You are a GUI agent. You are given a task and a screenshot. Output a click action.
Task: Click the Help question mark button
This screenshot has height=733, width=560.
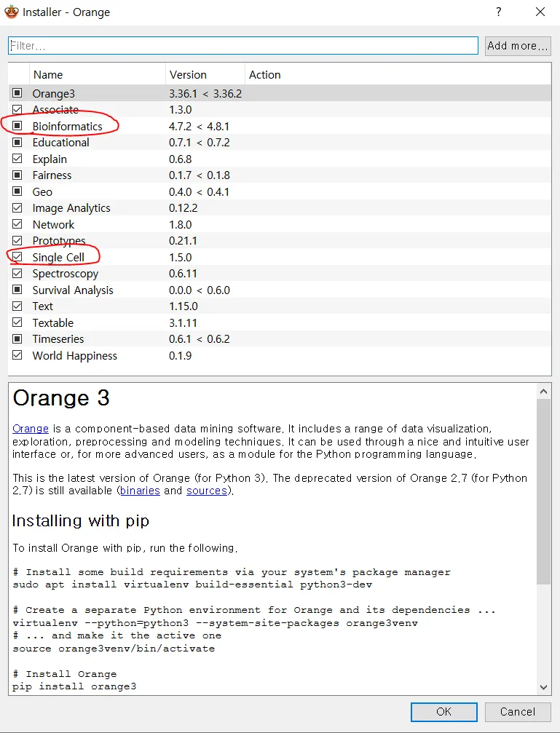click(499, 12)
